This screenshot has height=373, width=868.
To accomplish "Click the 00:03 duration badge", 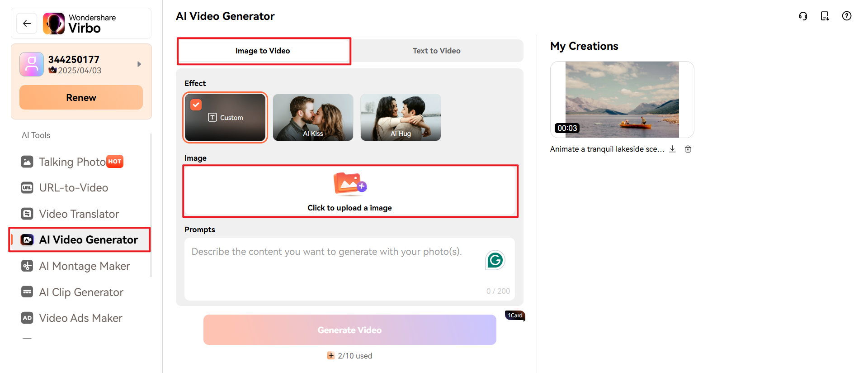I will tap(567, 128).
